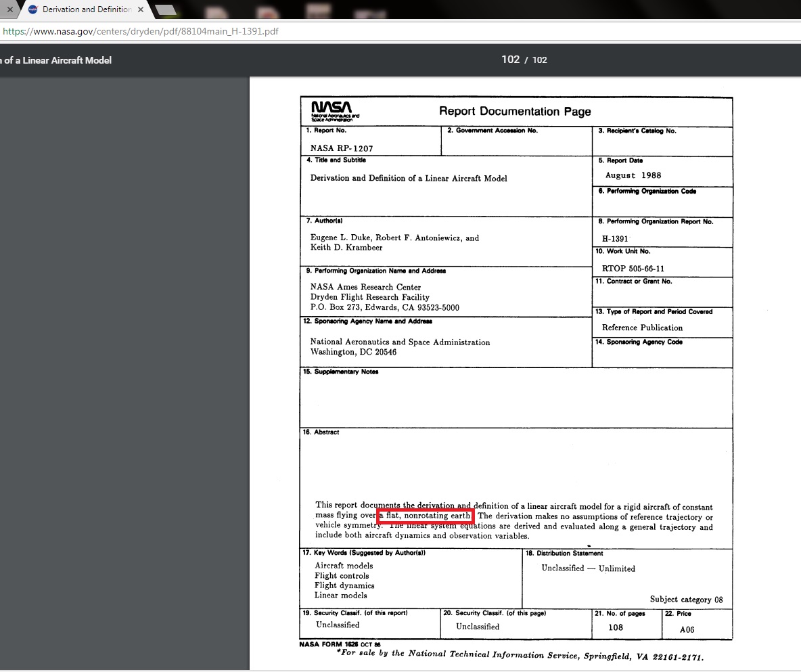Click 'Unclassified' under security classif. of this page
This screenshot has width=801, height=672.
pyautogui.click(x=478, y=627)
